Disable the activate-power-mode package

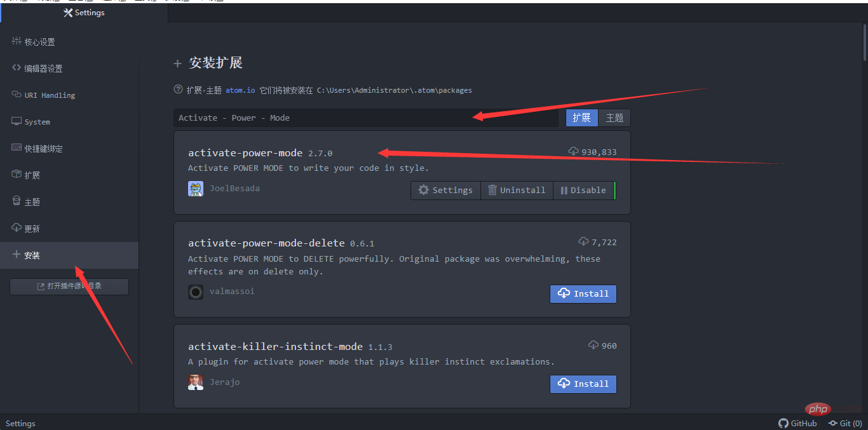click(583, 191)
